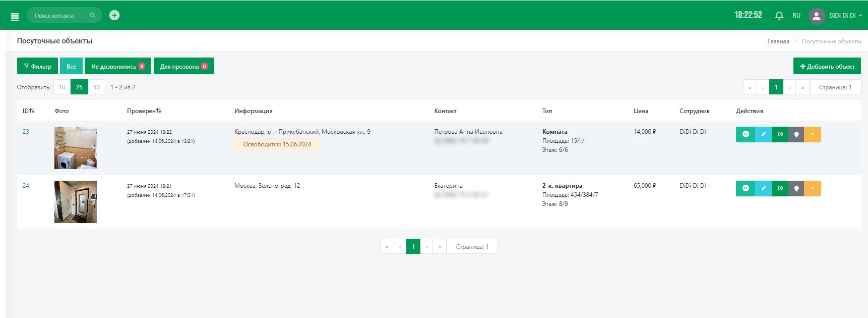This screenshot has height=318, width=868.
Task: Open the notifications bell
Action: 779,16
